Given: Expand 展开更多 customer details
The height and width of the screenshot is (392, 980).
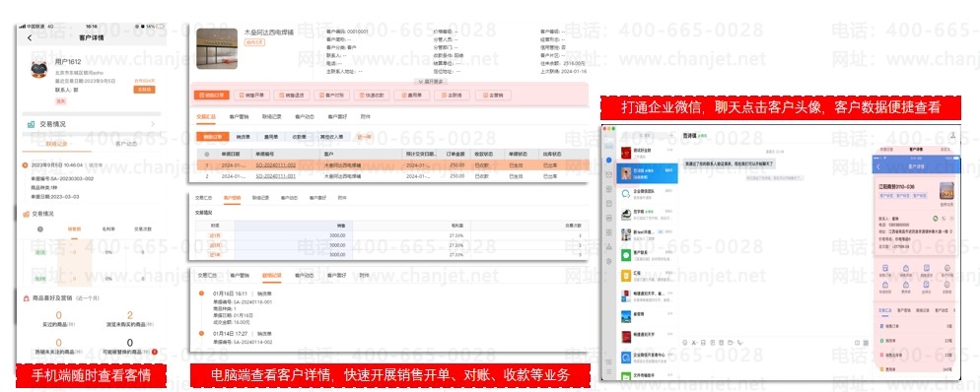Looking at the screenshot, I should pyautogui.click(x=430, y=81).
